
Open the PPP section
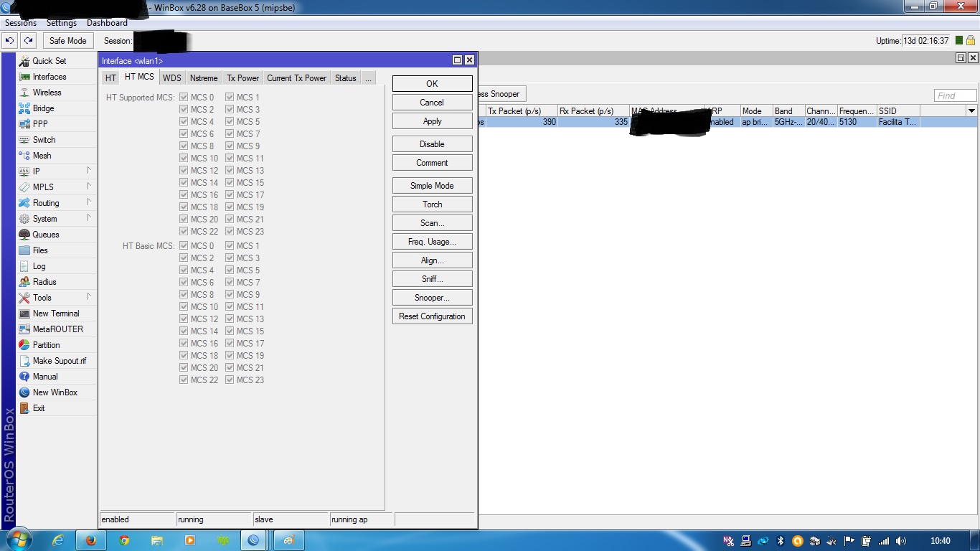[40, 124]
